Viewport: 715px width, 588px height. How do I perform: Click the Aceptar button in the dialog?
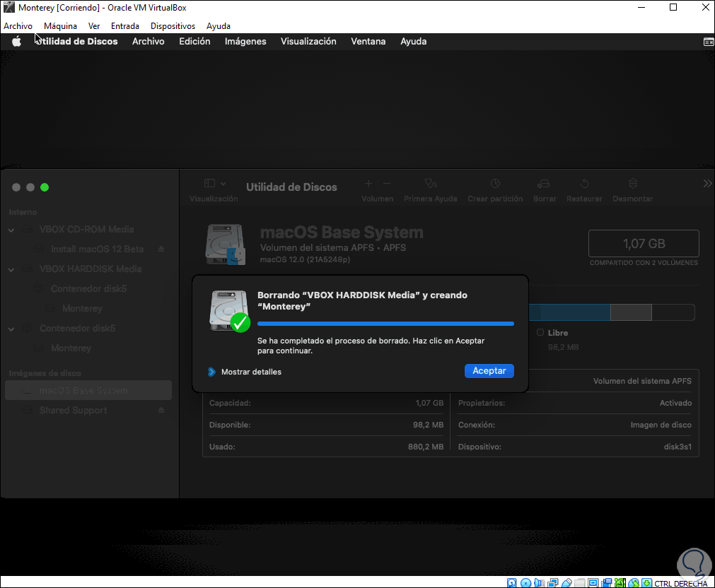click(489, 371)
